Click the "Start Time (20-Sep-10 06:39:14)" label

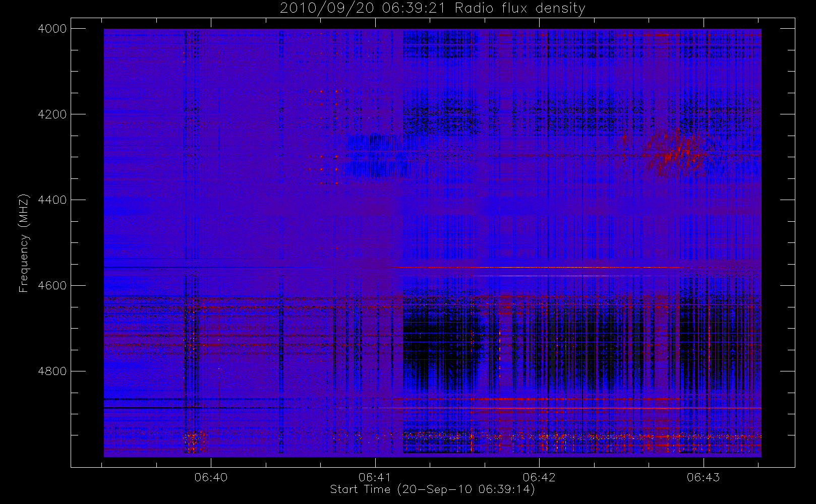tap(433, 489)
